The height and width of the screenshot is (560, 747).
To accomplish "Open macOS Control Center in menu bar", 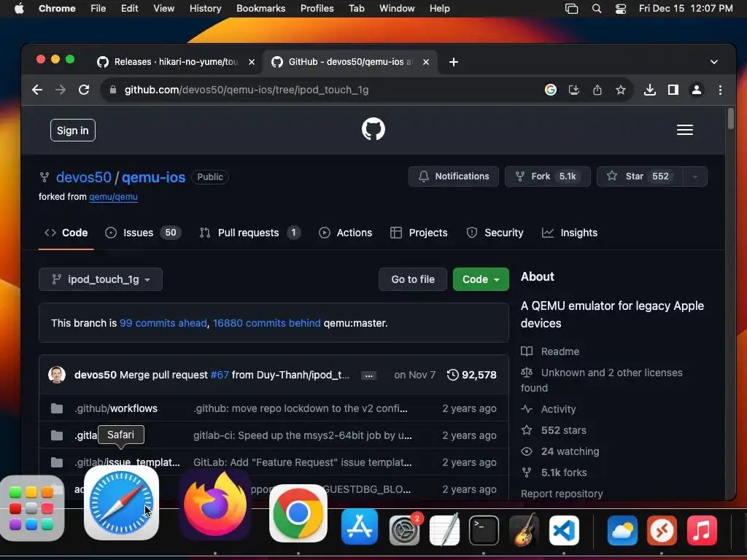I will (x=620, y=9).
